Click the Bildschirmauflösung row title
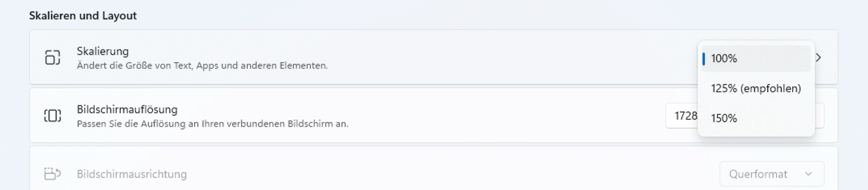 coord(127,110)
